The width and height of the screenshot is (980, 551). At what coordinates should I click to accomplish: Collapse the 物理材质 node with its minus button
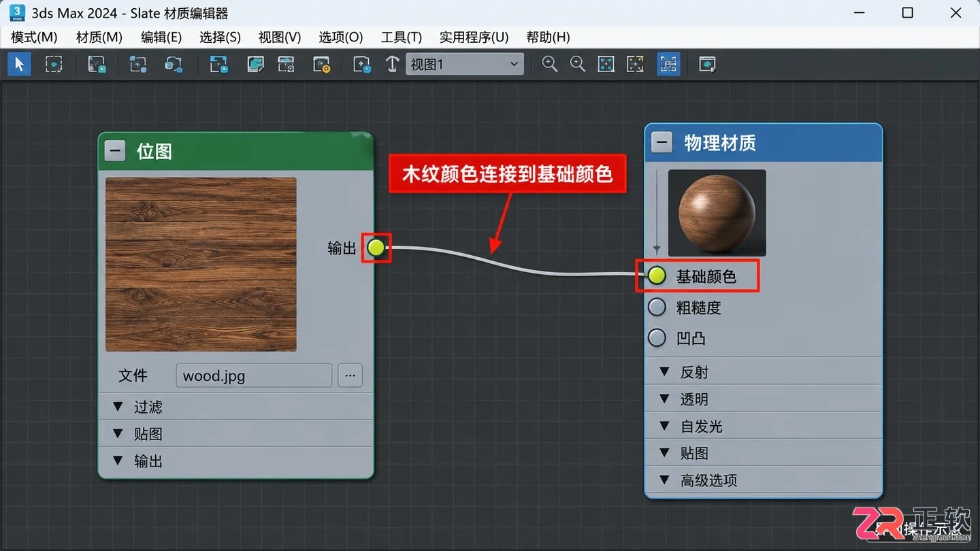click(x=661, y=142)
